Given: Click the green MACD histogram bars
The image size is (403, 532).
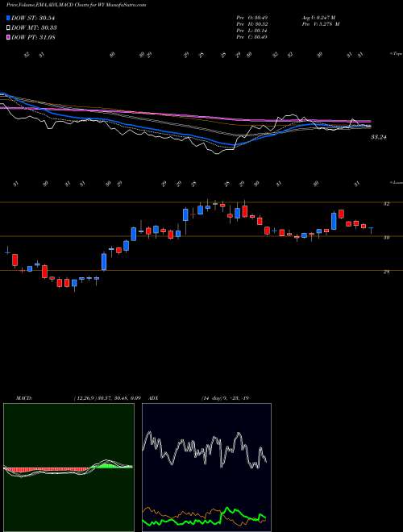Looking at the screenshot, I should pyautogui.click(x=106, y=465).
